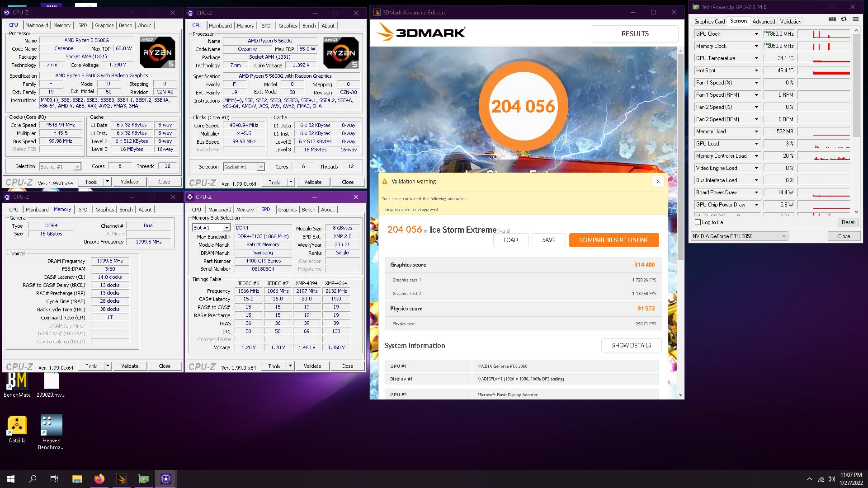The image size is (868, 488).
Task: Click Validate in the CPU-Z Memory window
Action: pos(130,366)
